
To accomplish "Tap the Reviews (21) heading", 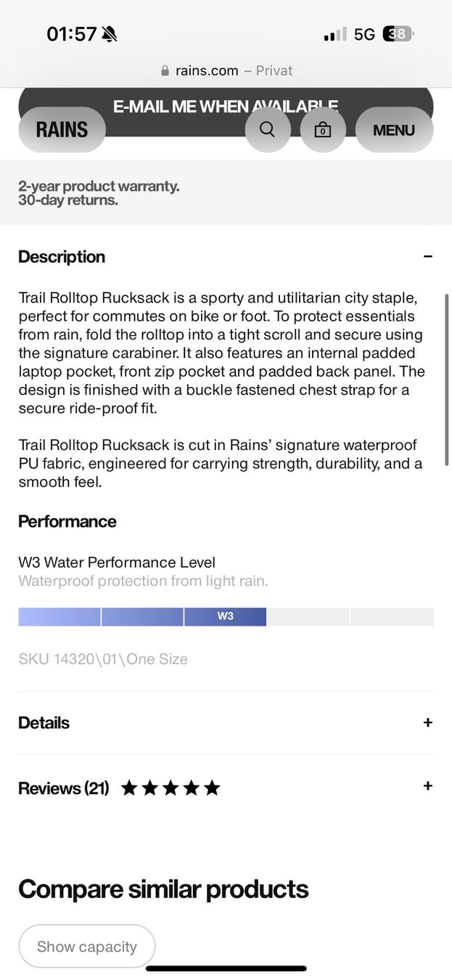I will (64, 788).
